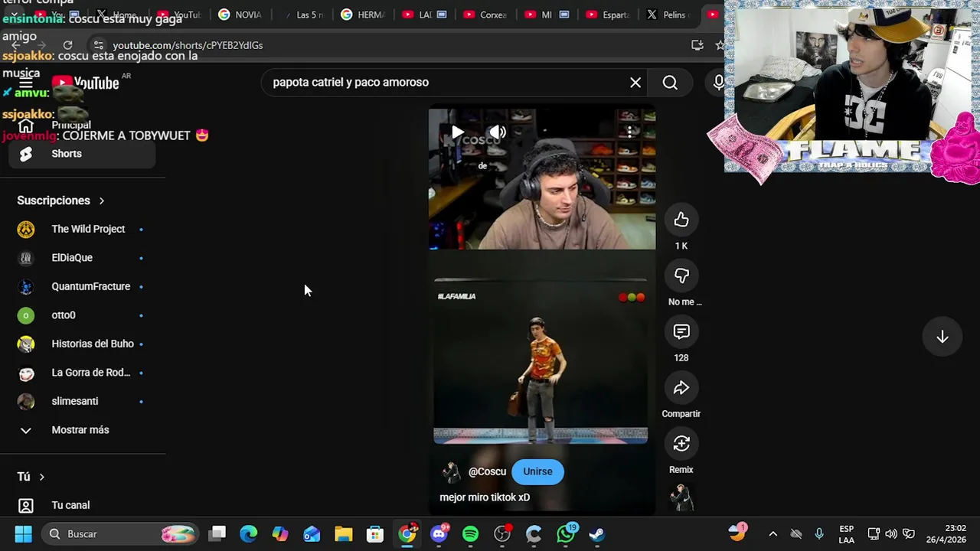Open ElDiaQue subscription channel
980x551 pixels.
pos(82,258)
